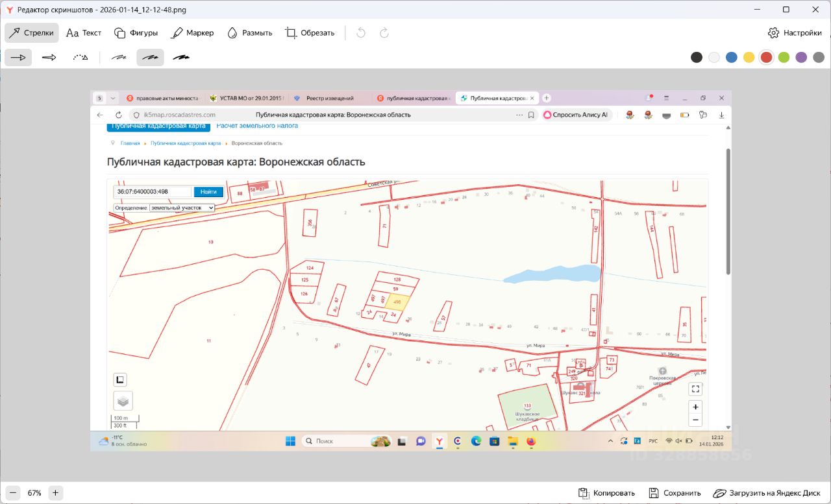Set thickest line thickness

tap(181, 58)
